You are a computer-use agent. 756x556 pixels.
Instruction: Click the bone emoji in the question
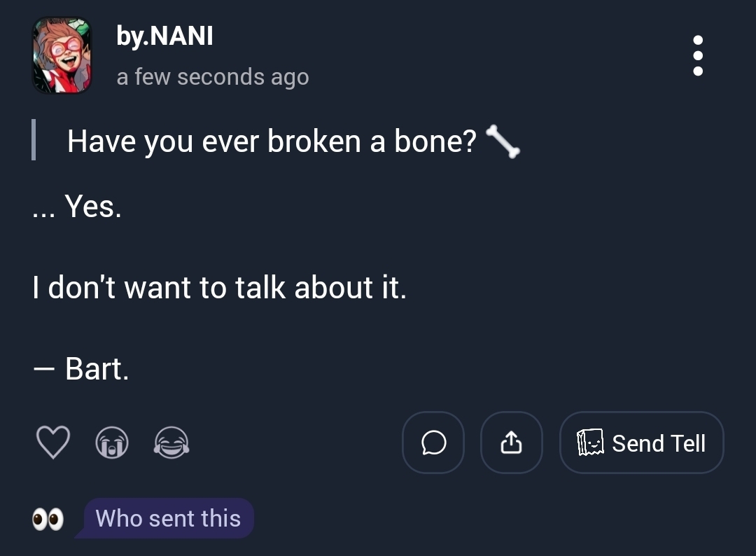503,142
